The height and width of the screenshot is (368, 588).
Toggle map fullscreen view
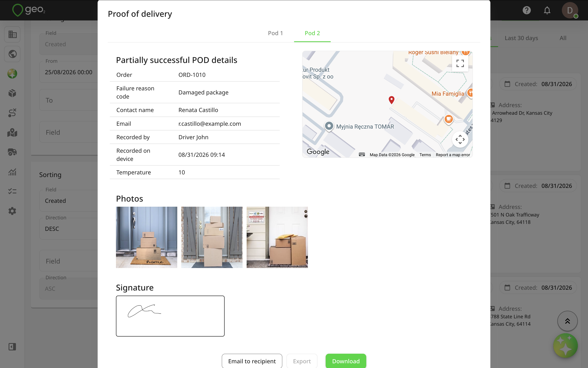(460, 64)
